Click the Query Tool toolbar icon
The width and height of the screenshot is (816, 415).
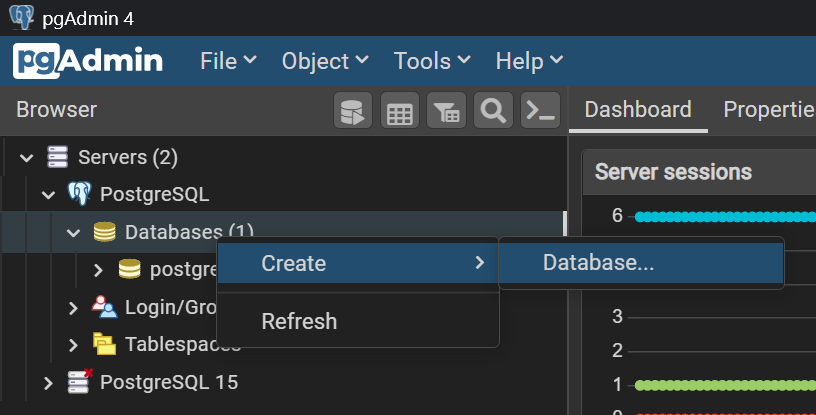click(x=353, y=111)
